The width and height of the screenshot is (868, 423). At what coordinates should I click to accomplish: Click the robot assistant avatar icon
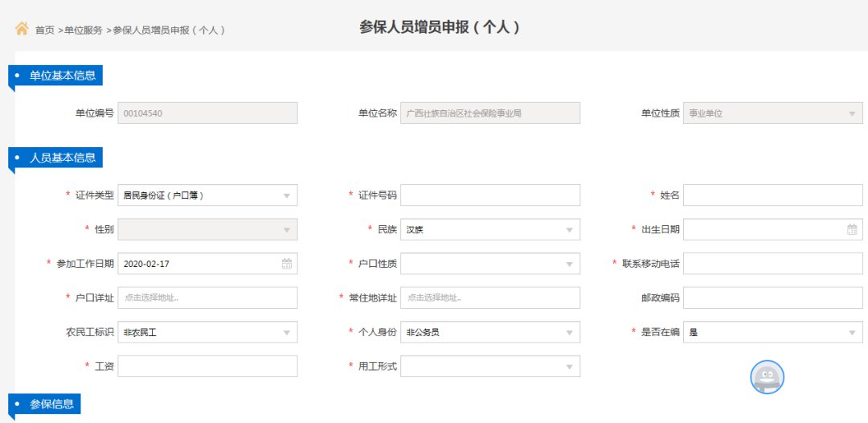point(767,377)
